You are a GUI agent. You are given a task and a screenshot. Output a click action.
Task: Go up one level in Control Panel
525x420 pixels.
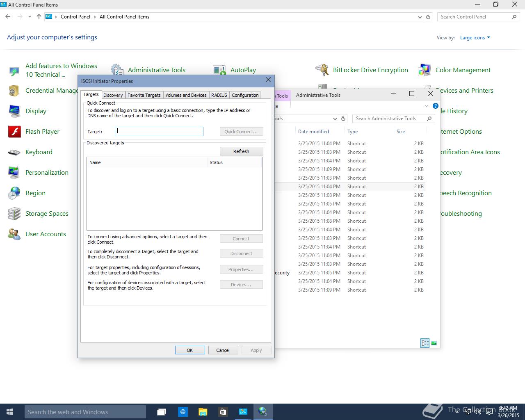coord(39,17)
